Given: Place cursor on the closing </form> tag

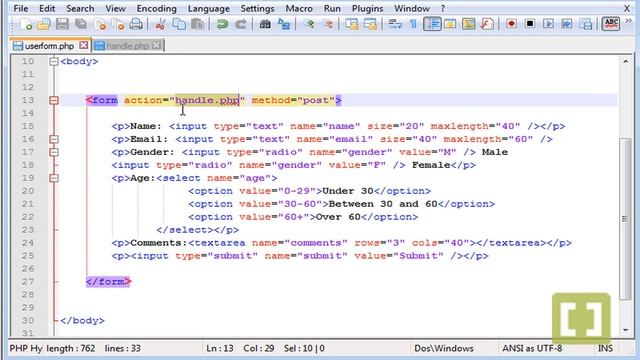Looking at the screenshot, I should click(x=108, y=282).
